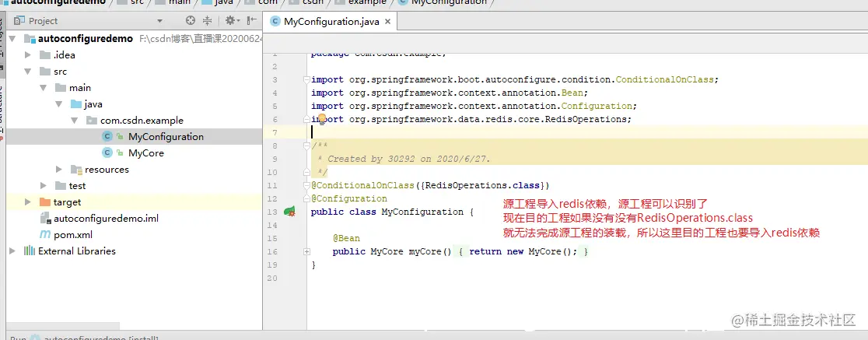868x340 pixels.
Task: Click the .idea folder icon
Action: 45,54
